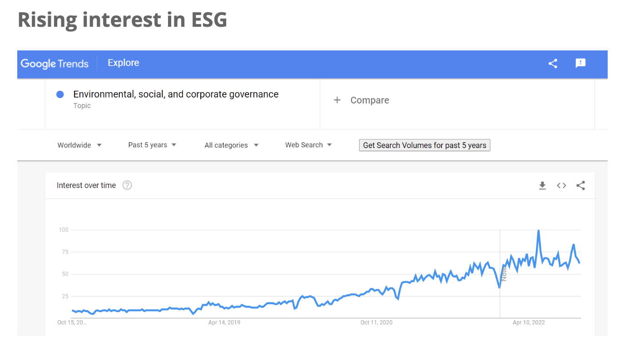Click the blue dot color beside search topic

click(59, 94)
